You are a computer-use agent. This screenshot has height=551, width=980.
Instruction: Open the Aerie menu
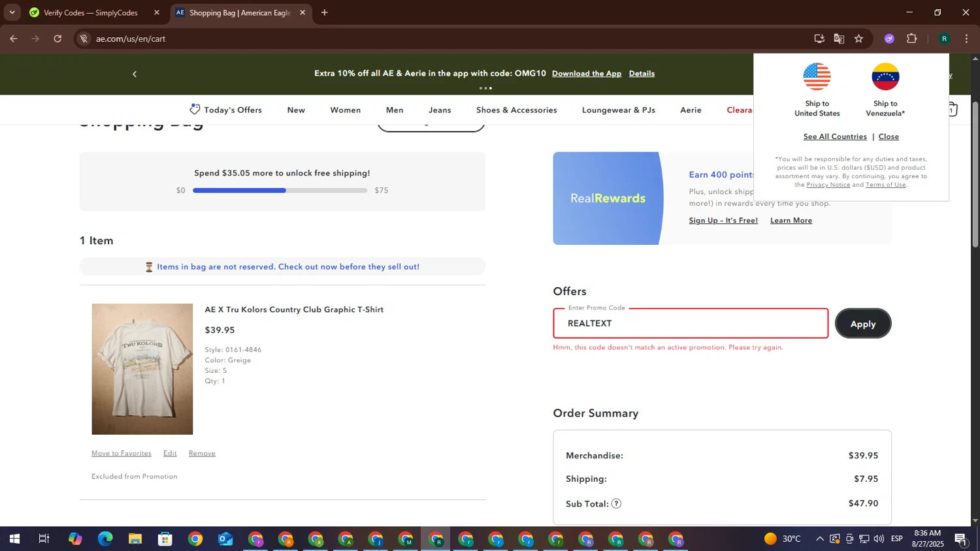pos(691,110)
